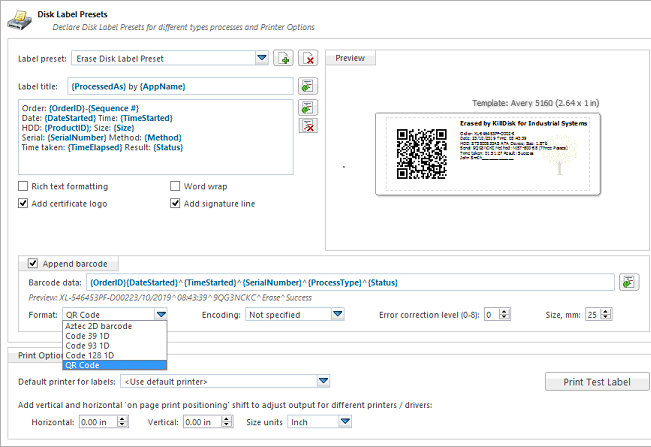This screenshot has height=447, width=651.
Task: Clear the label body text
Action: tap(308, 126)
